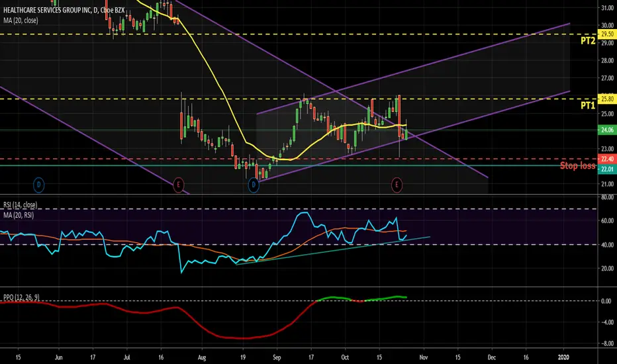Image resolution: width=617 pixels, height=364 pixels.
Task: Click the 80.00 level on RSI scale
Action: 607,197
